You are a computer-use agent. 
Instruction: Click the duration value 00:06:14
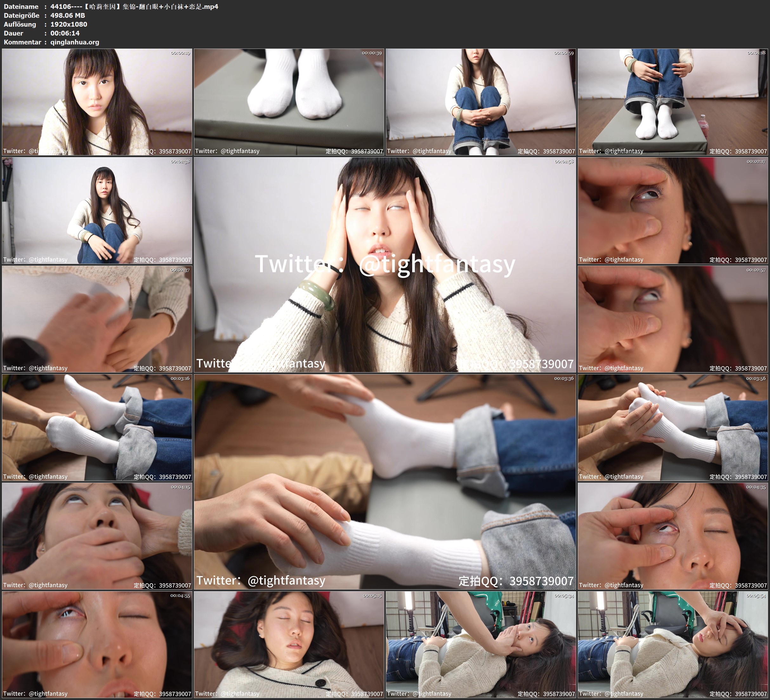point(65,33)
